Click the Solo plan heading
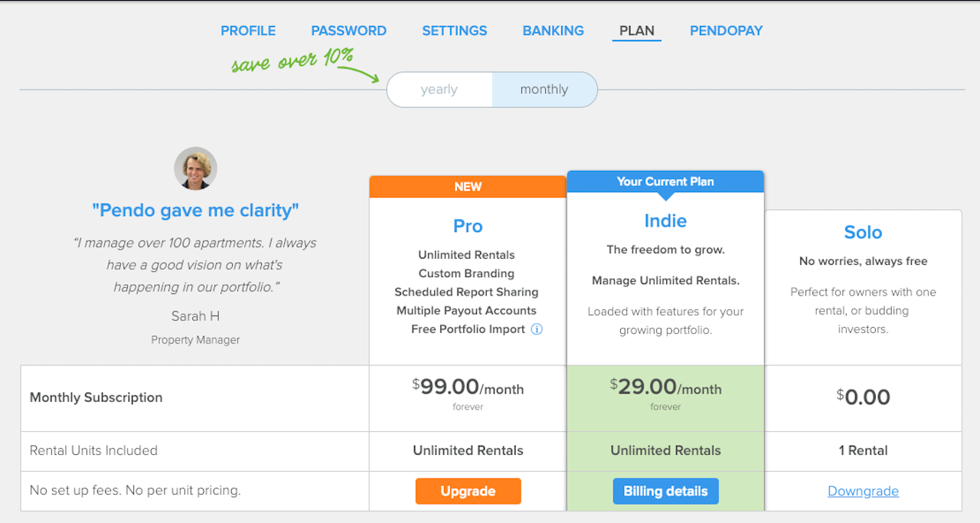Viewport: 980px width, 523px height. click(863, 232)
